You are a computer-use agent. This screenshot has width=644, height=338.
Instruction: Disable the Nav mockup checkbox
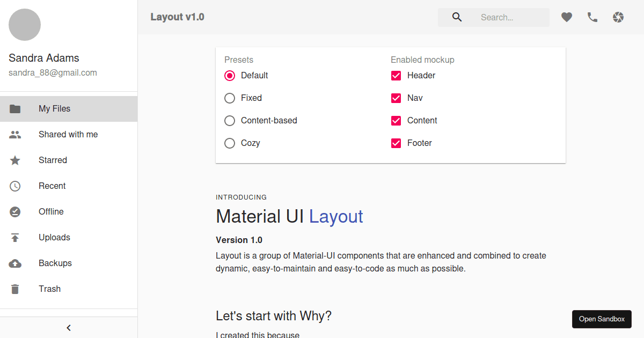tap(396, 98)
